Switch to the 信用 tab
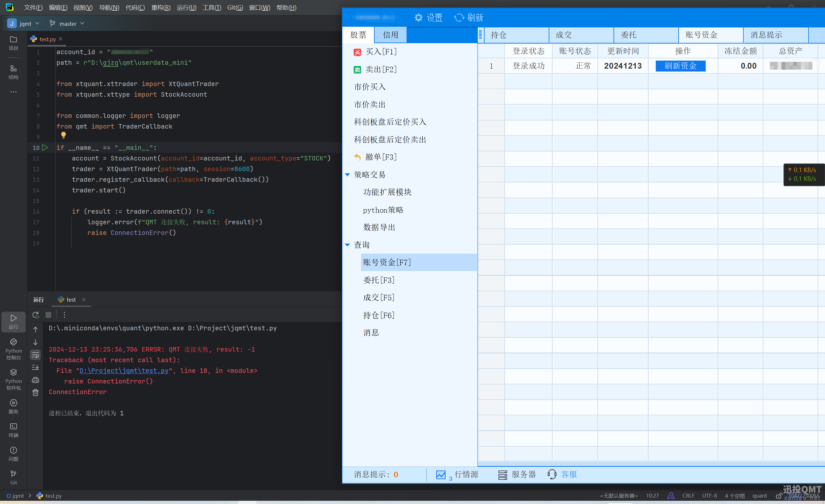 click(390, 35)
